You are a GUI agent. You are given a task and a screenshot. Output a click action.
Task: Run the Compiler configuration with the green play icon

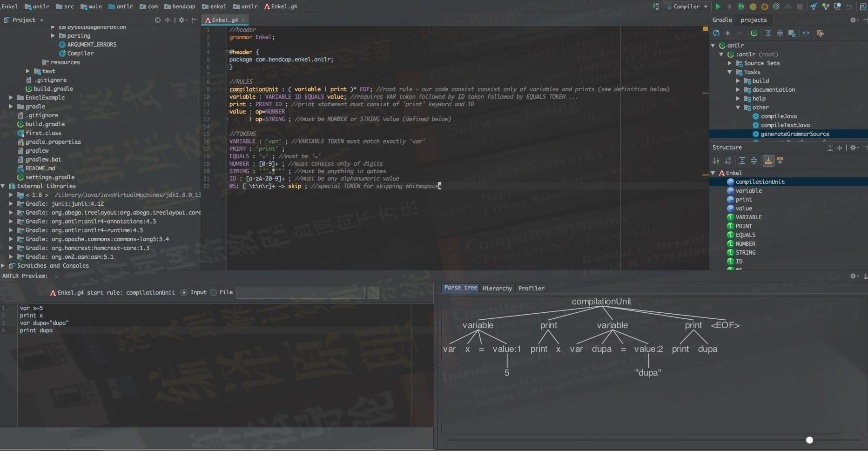[718, 7]
